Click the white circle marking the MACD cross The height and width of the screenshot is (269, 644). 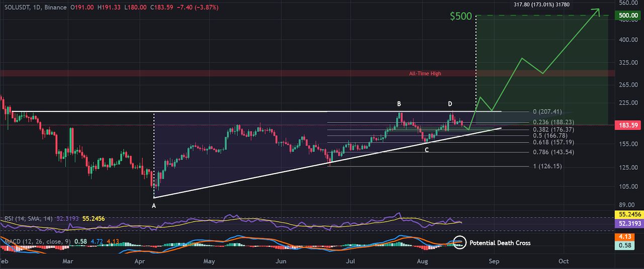(x=459, y=242)
